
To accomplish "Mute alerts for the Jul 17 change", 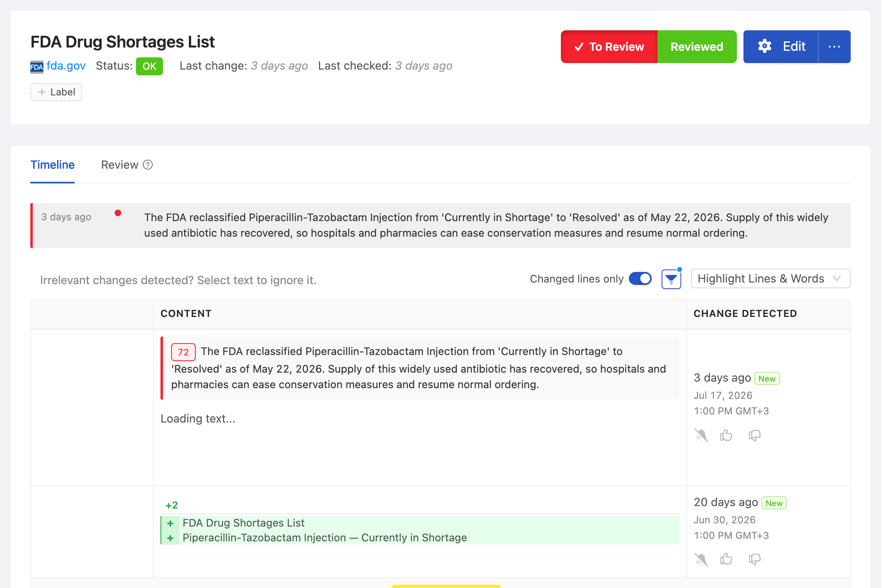I will coord(701,435).
